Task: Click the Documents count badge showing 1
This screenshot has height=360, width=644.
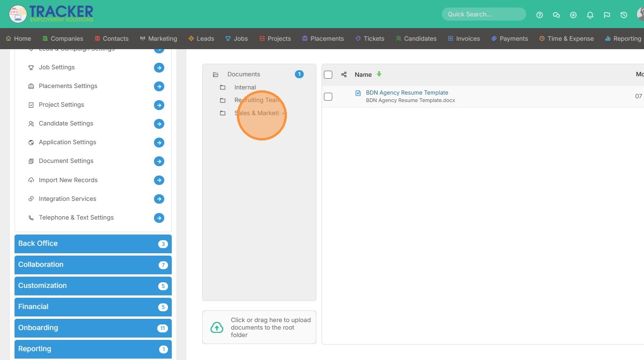Action: [299, 74]
